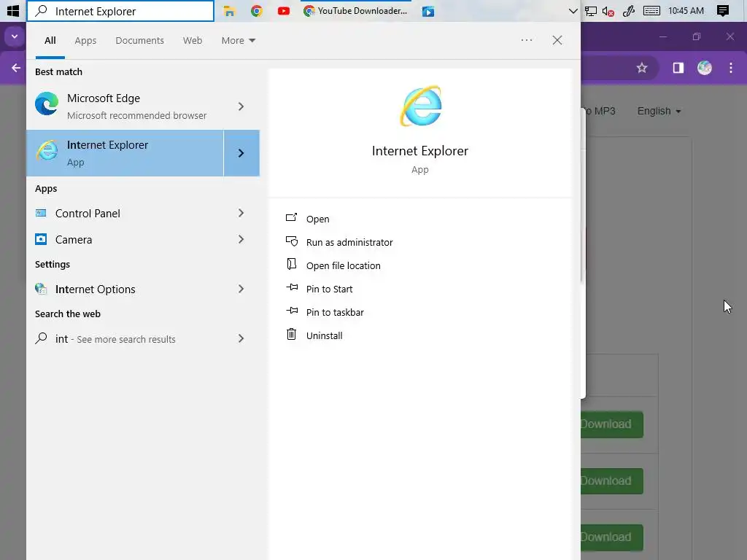Open the notification center icon

[x=723, y=11]
